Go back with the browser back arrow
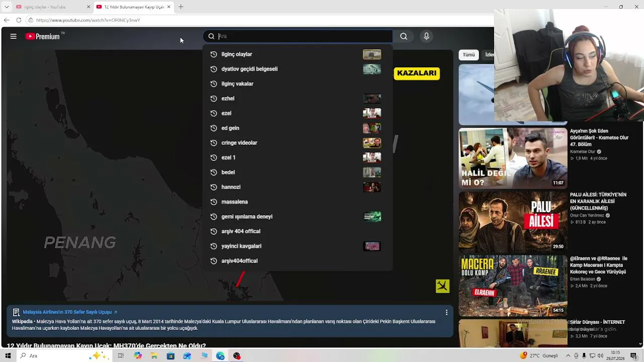Viewport: 644px width, 362px height. point(7,20)
